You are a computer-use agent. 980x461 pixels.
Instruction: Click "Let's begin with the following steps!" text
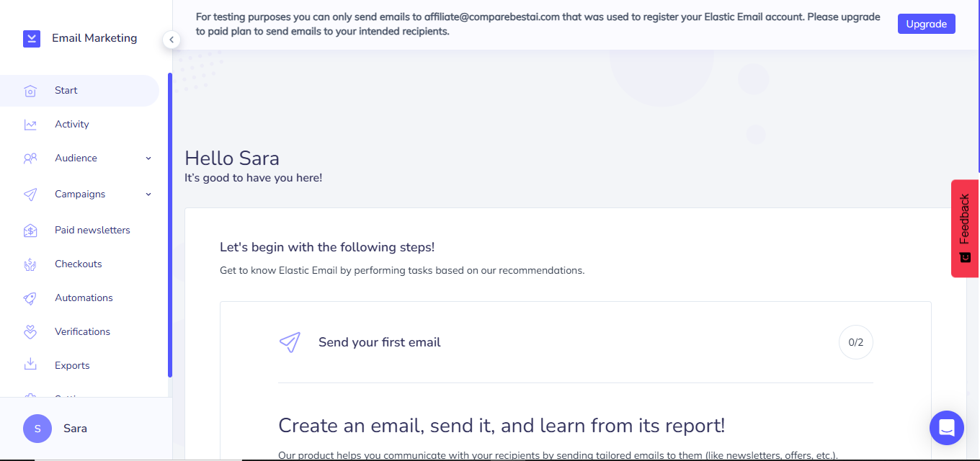pos(327,247)
